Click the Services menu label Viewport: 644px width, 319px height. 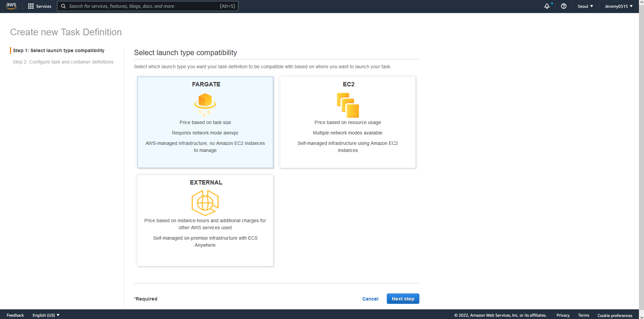pos(44,6)
